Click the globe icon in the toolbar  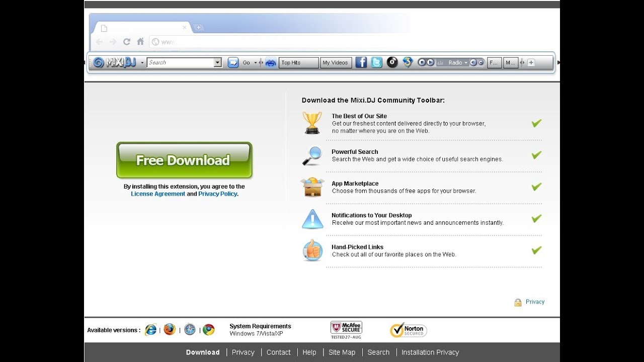pos(408,62)
